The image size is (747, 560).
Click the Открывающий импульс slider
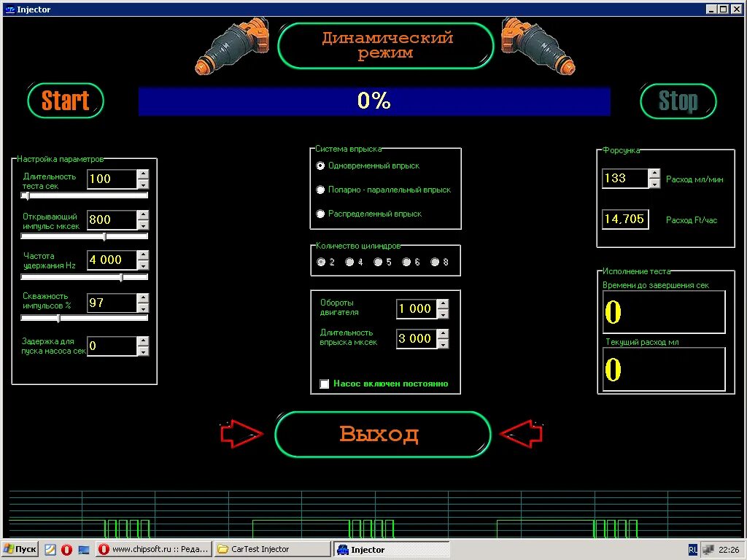click(85, 236)
